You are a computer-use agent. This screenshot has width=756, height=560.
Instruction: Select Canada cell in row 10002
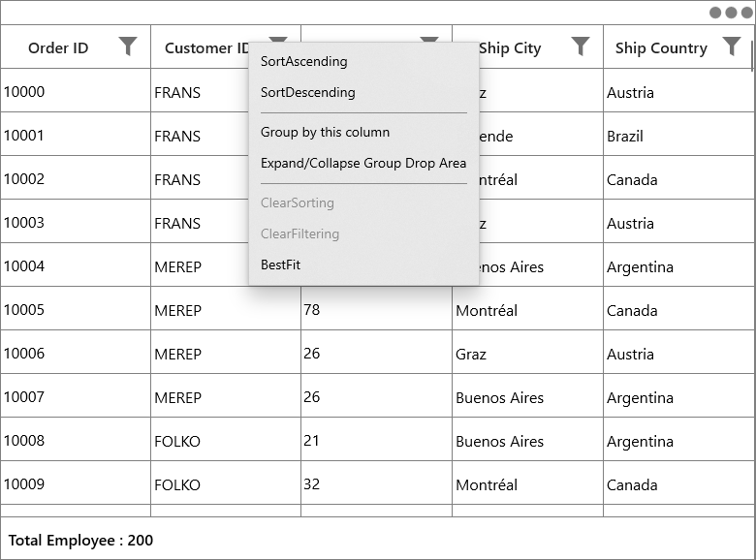678,177
